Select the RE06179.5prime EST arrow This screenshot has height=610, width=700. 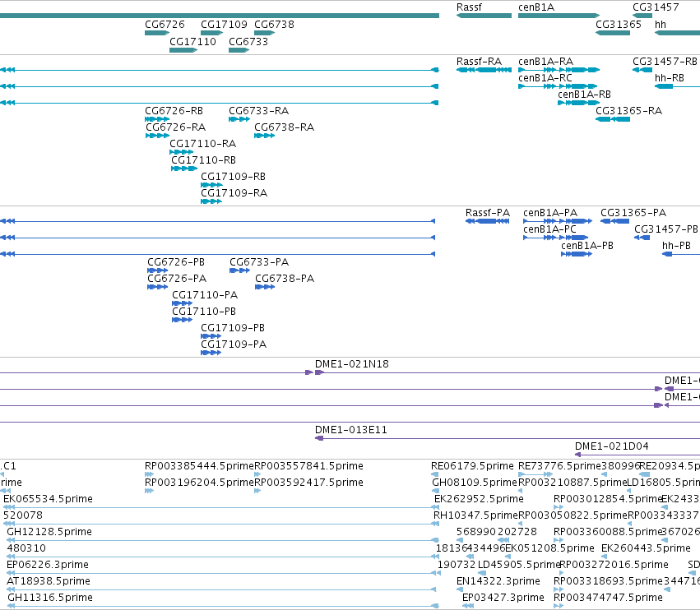(x=435, y=475)
